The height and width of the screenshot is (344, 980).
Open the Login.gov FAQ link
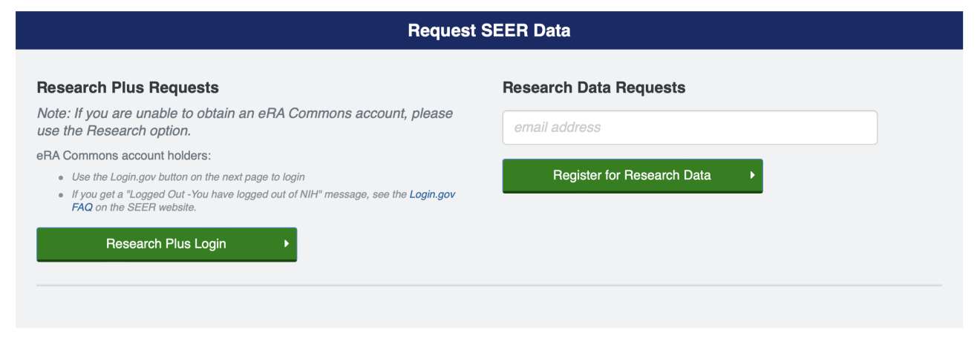pos(432,195)
